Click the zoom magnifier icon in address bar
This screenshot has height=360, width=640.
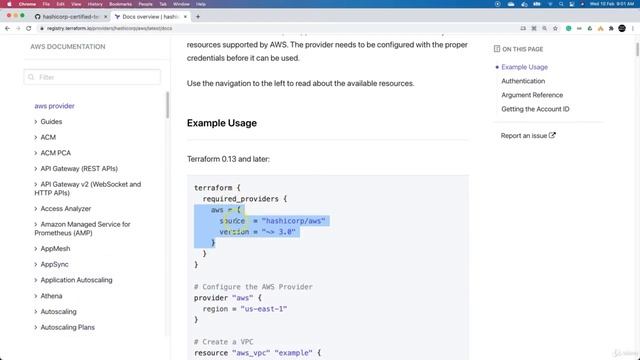[x=544, y=29]
